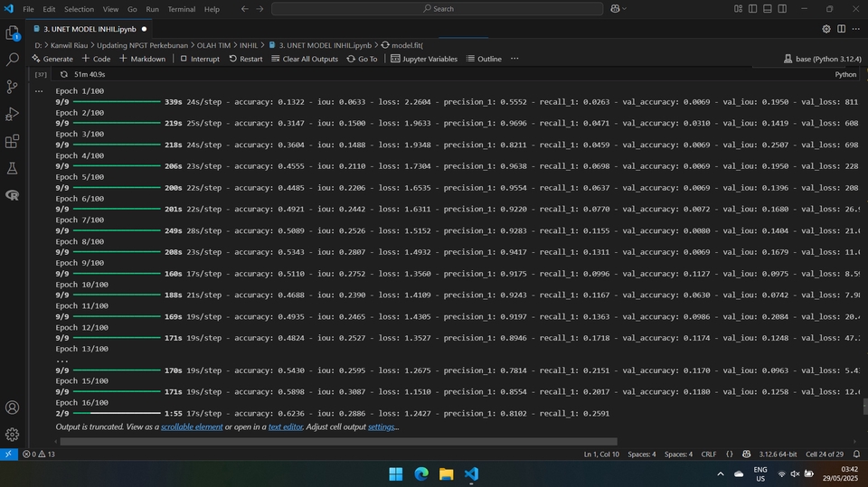This screenshot has height=487, width=868.
Task: Open model.fit( breadcrumb symbol
Action: pyautogui.click(x=401, y=45)
